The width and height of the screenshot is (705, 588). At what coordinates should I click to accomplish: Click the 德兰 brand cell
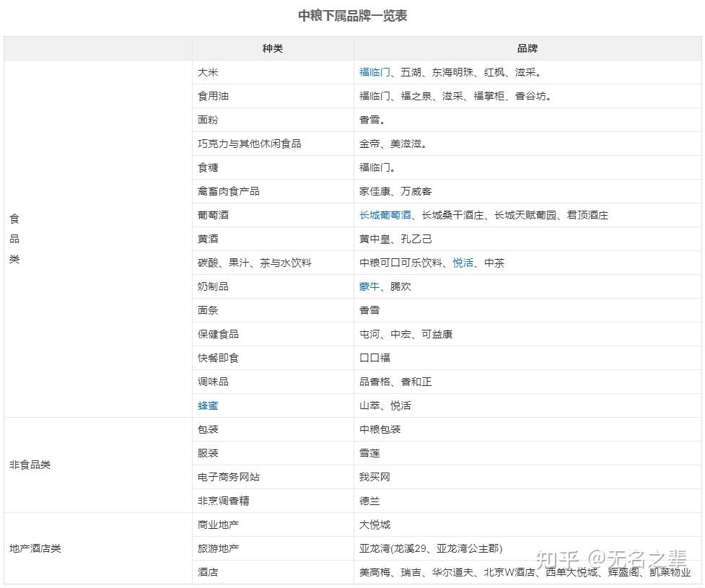click(528, 501)
